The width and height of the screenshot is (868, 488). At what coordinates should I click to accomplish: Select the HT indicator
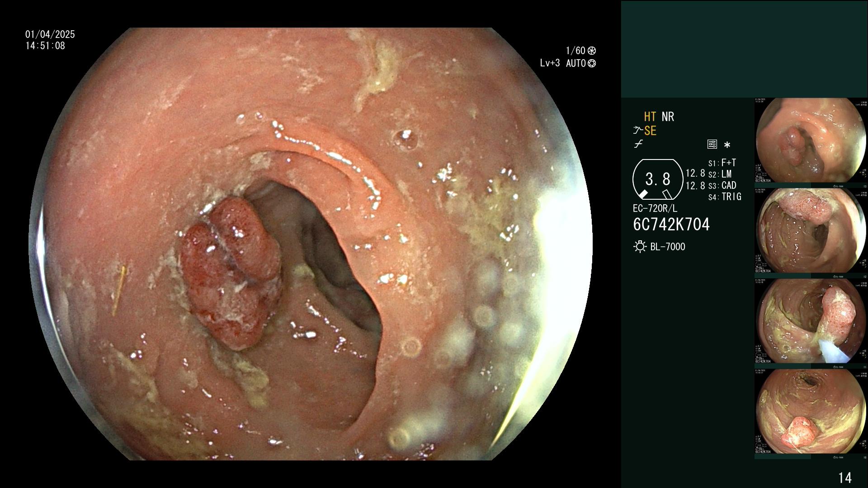[x=650, y=117]
